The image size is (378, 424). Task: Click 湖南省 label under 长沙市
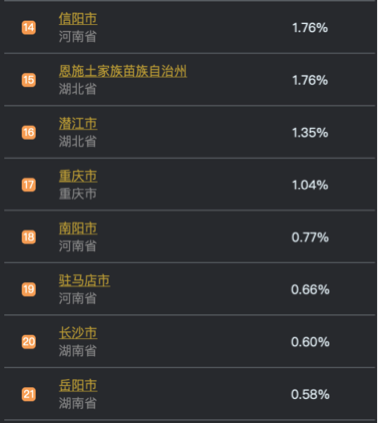78,351
